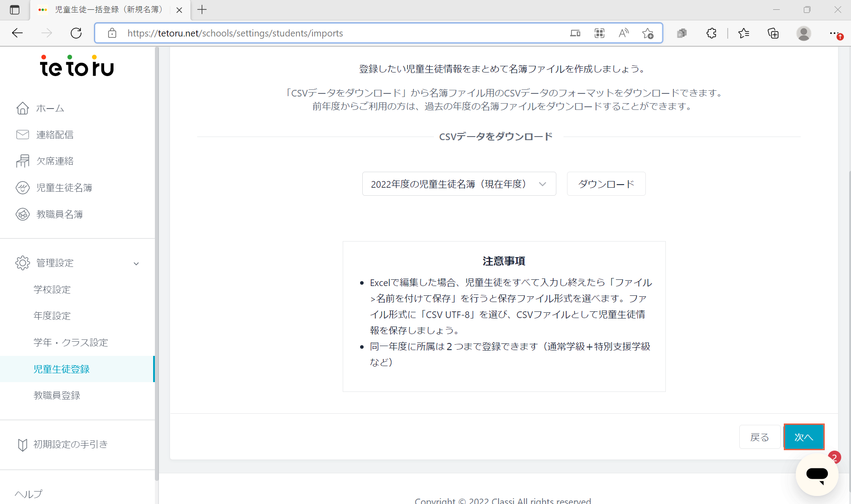Open the 2022年度の児童生徒名簿 dropdown
This screenshot has height=504, width=851.
click(x=459, y=184)
